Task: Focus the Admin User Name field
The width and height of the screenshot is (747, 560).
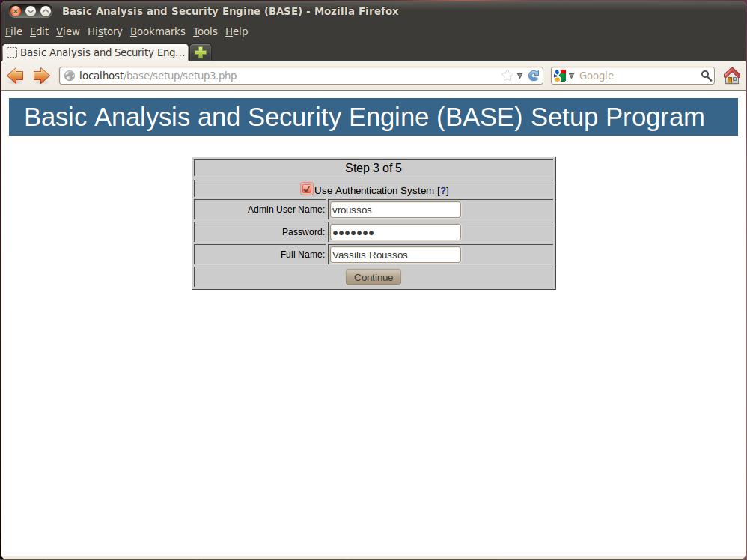Action: (395, 210)
